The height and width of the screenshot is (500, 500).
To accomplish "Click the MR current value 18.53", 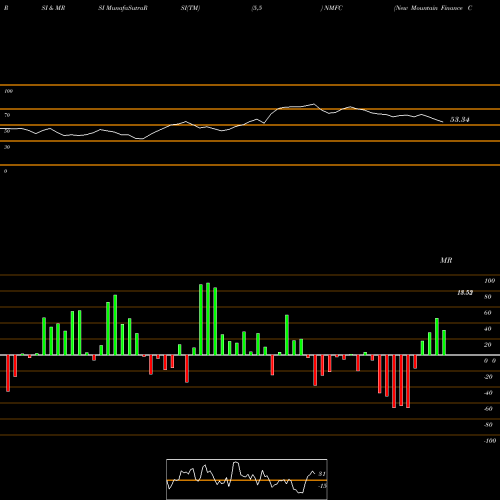I will [465, 293].
